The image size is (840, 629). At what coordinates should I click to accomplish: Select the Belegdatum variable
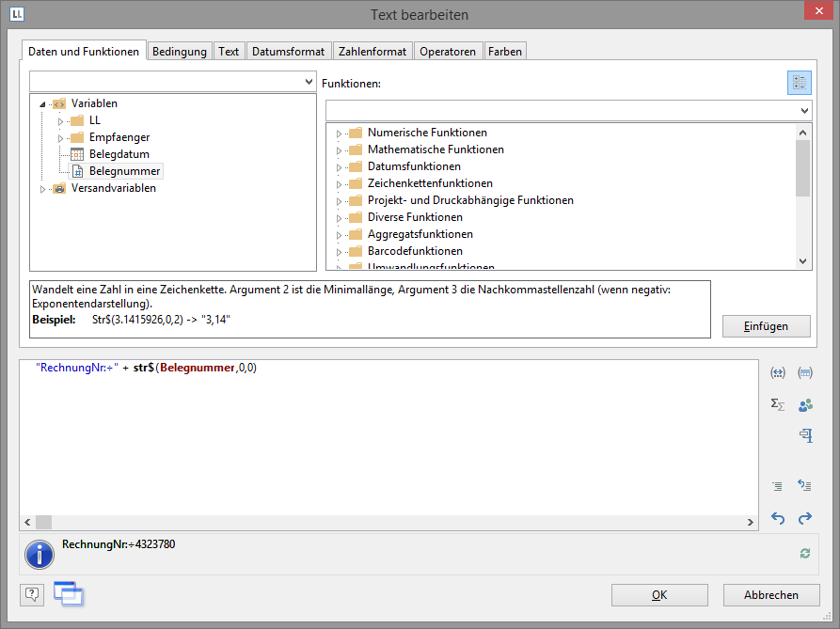119,154
